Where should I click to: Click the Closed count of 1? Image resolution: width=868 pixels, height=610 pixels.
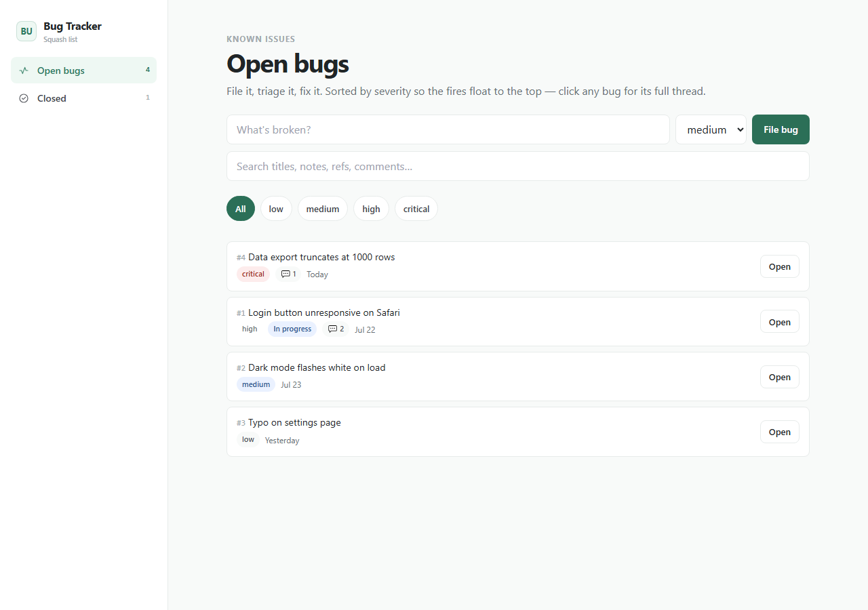point(148,98)
